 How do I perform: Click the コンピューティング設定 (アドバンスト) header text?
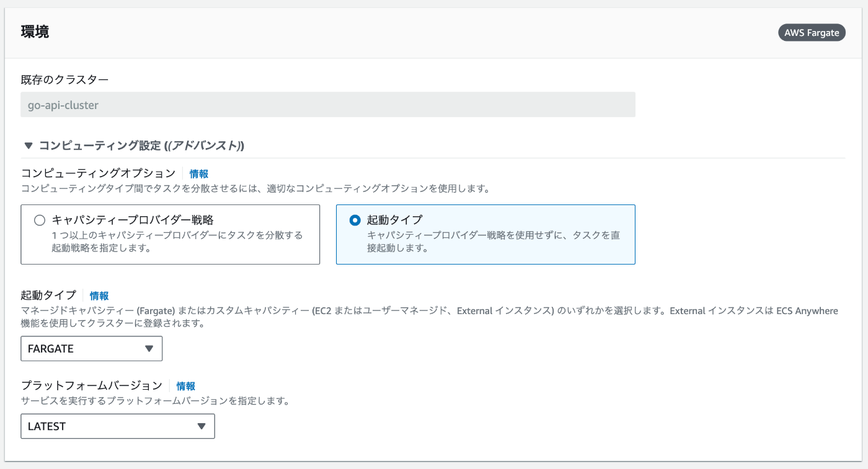pyautogui.click(x=141, y=146)
